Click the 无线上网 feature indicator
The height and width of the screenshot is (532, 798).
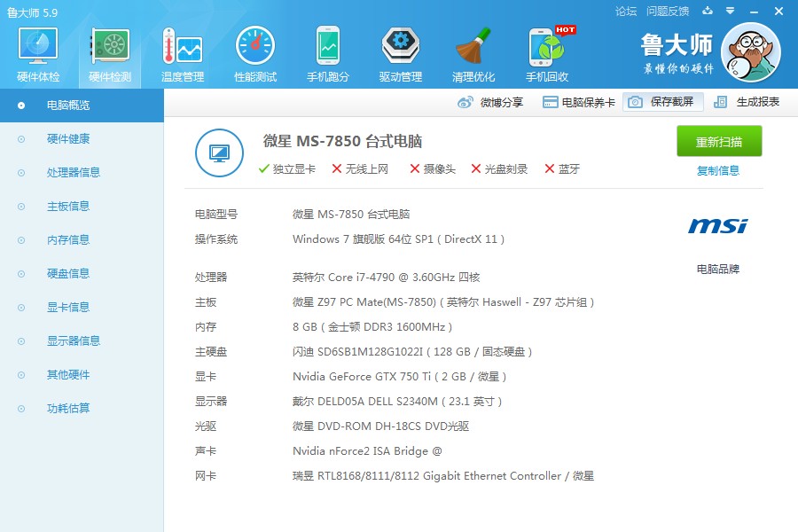tap(360, 169)
